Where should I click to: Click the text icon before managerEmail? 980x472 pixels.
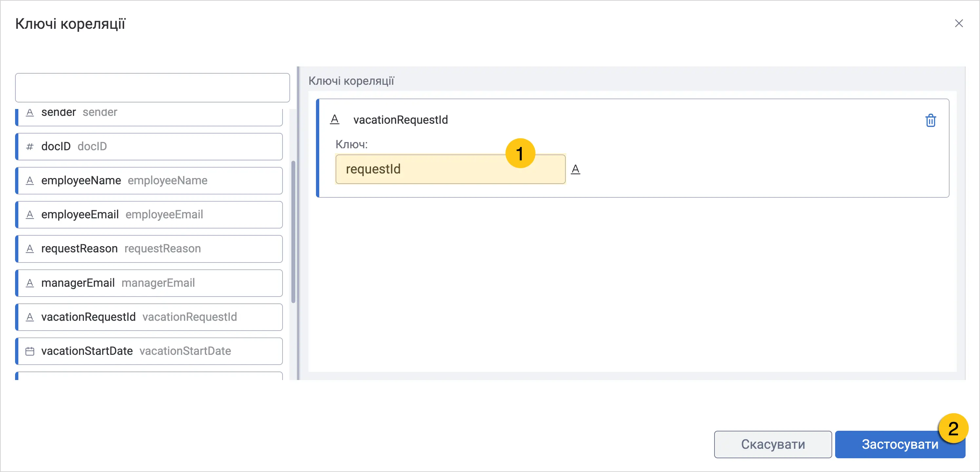tap(30, 283)
